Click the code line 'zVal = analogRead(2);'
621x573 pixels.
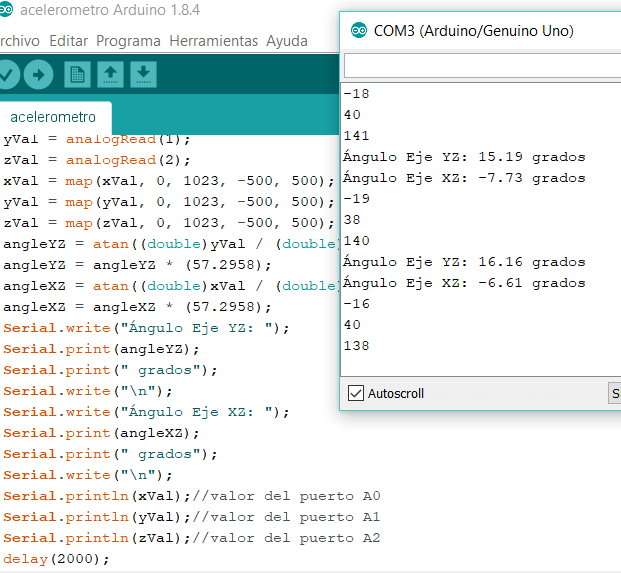click(97, 160)
